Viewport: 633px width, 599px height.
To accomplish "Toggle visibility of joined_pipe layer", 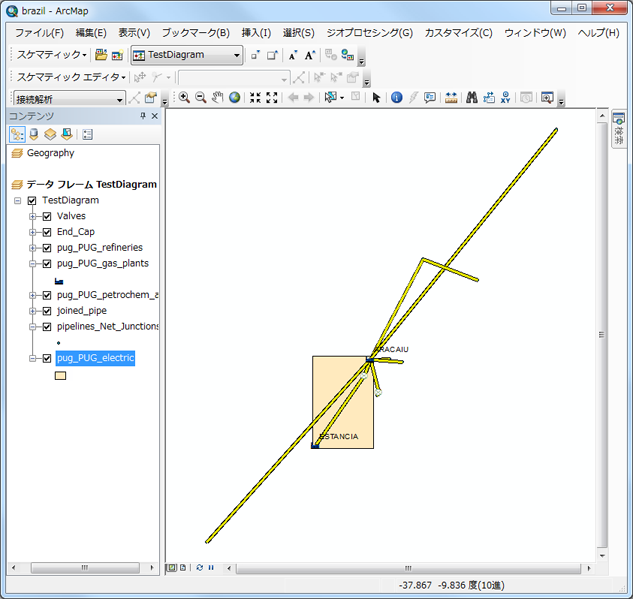I will click(46, 310).
